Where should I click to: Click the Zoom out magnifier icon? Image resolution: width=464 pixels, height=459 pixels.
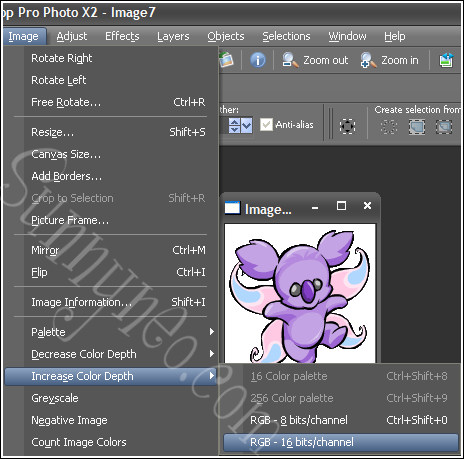(x=290, y=60)
